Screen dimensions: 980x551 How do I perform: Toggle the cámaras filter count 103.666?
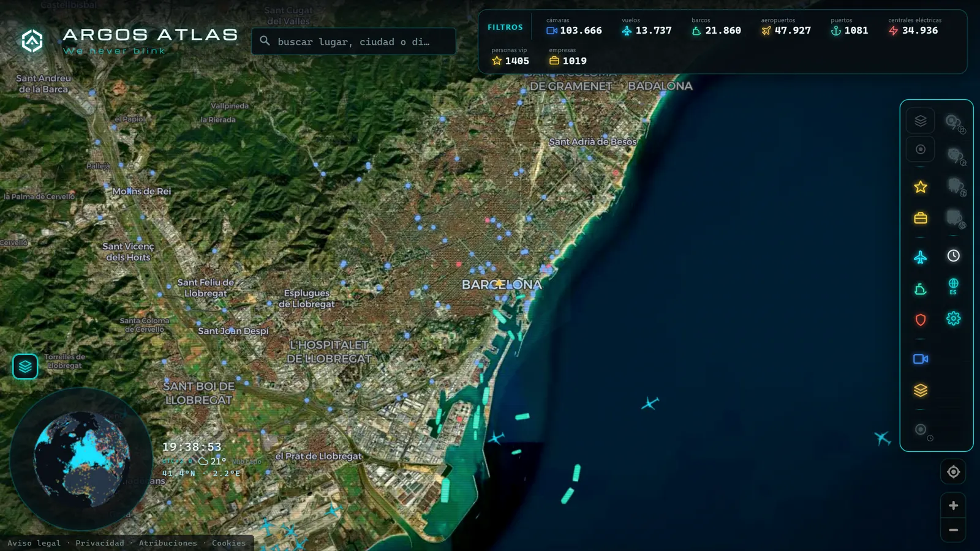coord(574,26)
